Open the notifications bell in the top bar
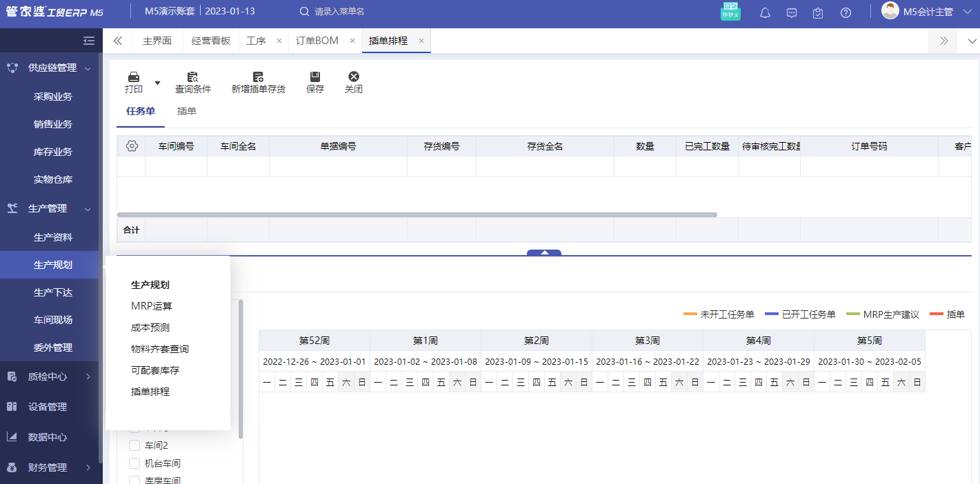This screenshot has height=484, width=980. [765, 12]
